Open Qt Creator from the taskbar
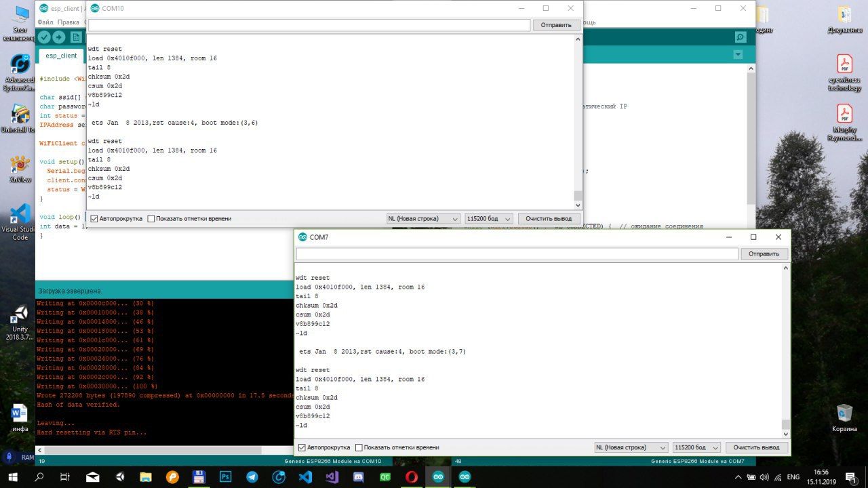Screen dimensions: 868x488 tap(384, 477)
